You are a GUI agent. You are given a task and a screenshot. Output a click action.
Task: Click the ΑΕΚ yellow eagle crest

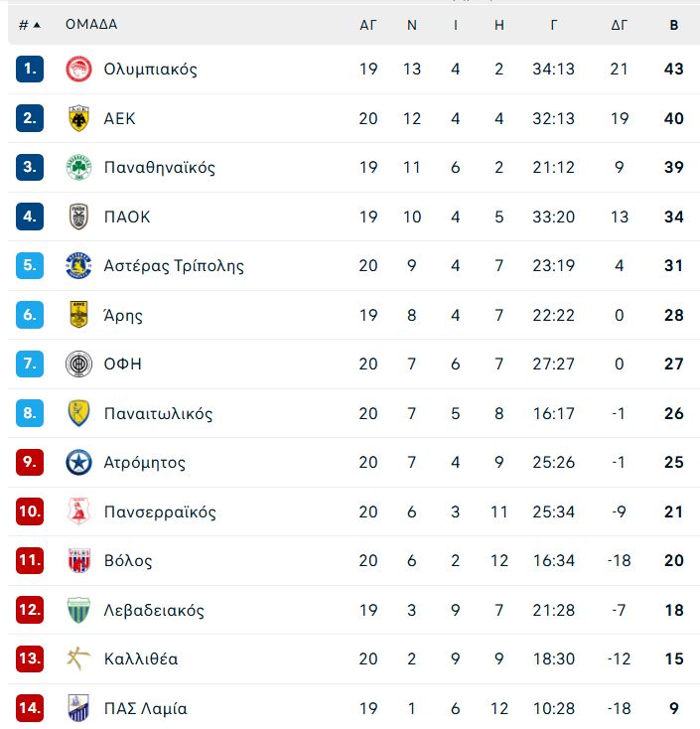click(x=78, y=118)
